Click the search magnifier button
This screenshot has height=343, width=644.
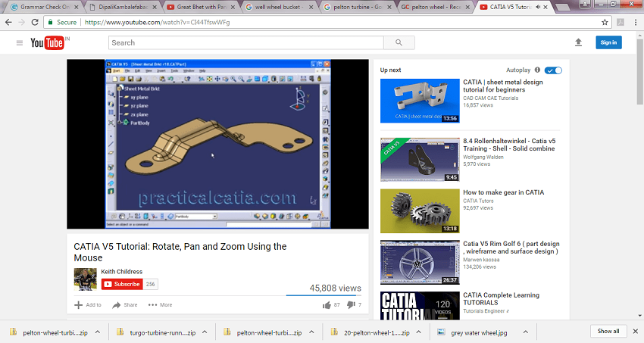tap(399, 42)
